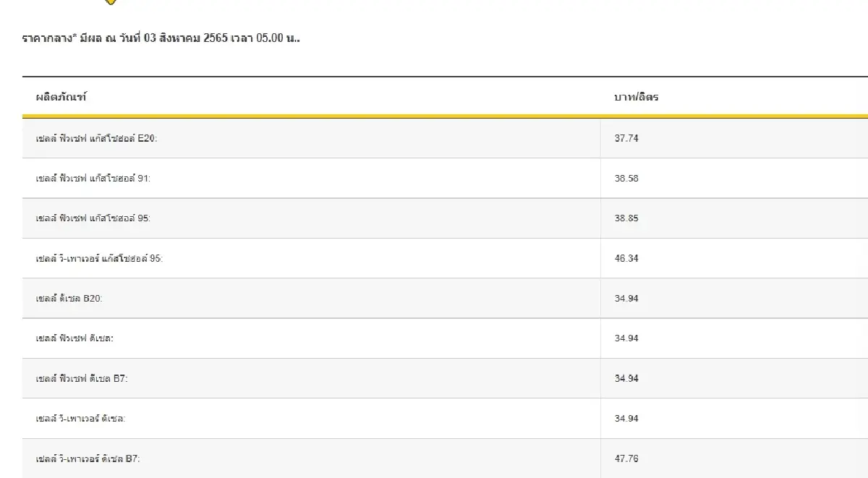Click the เชลล์ ฟิวเซฟ ดีเซล product name without B7
The width and height of the screenshot is (868, 478).
75,338
